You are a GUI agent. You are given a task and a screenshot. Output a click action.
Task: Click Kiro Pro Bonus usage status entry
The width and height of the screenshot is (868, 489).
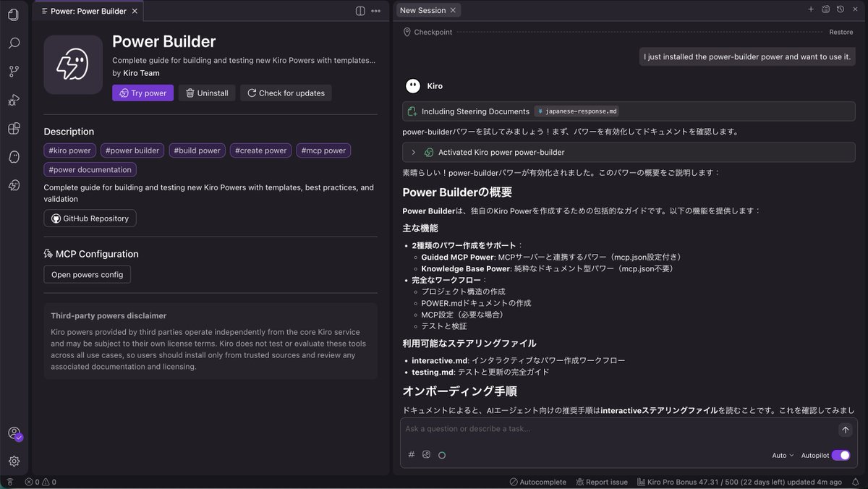click(x=739, y=482)
